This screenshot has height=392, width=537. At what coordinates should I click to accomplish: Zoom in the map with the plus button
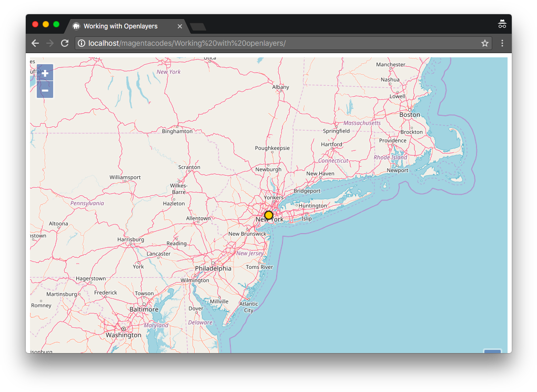[x=45, y=73]
